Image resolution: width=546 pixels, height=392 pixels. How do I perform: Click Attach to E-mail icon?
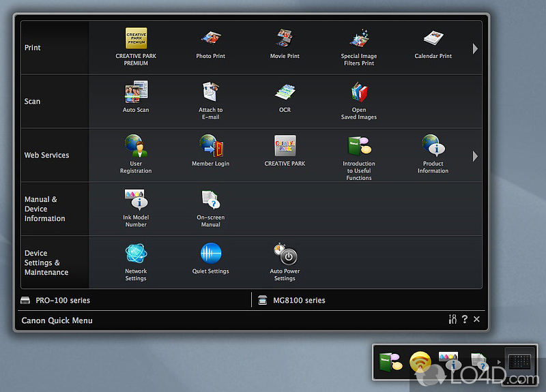pos(210,93)
